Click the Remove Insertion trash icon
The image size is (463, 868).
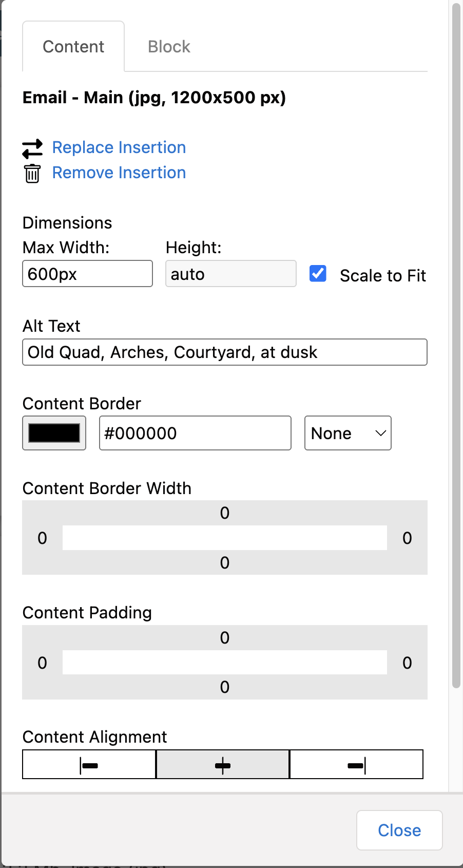click(x=32, y=174)
